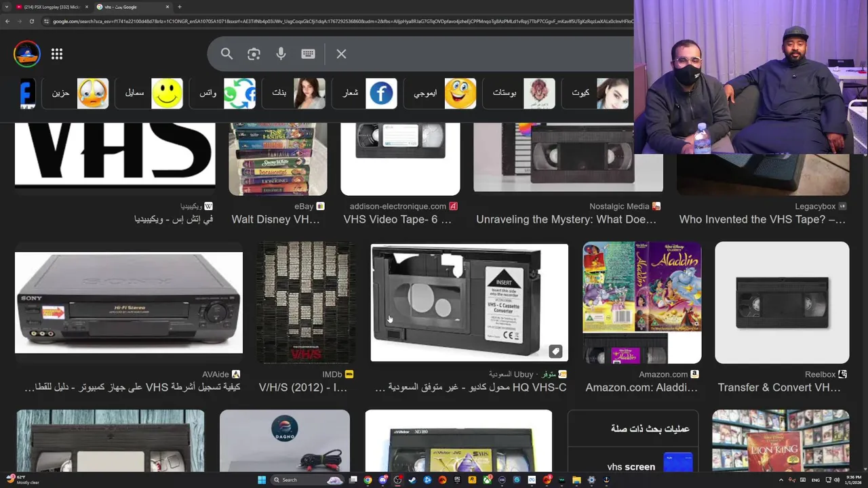This screenshot has height=488, width=868.
Task: Open the on-screen keyboard input tool
Action: click(x=308, y=54)
